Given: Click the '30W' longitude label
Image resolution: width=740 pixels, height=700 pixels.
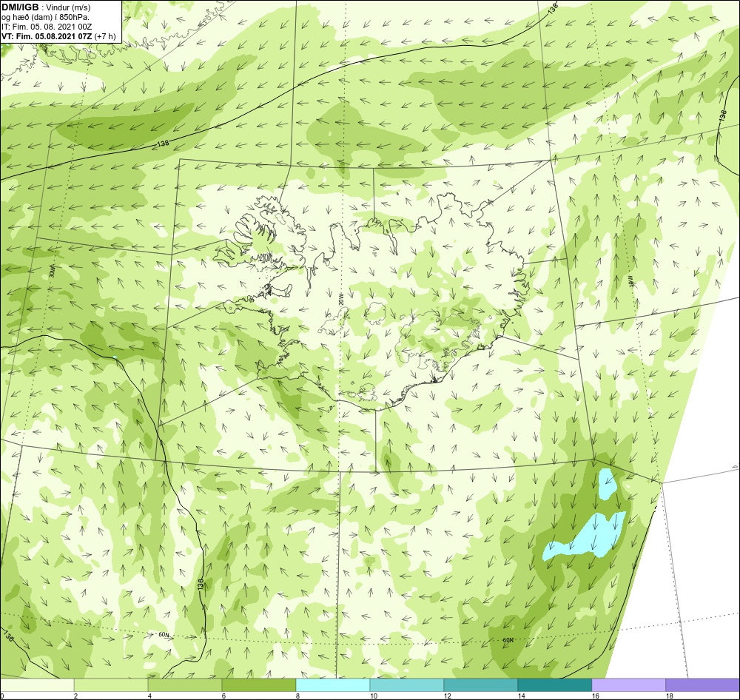Looking at the screenshot, I should [52, 271].
